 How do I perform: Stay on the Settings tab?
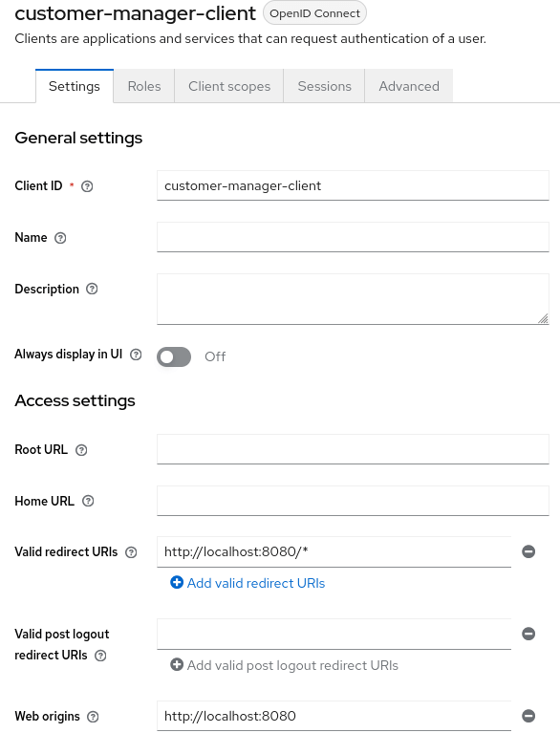75,86
